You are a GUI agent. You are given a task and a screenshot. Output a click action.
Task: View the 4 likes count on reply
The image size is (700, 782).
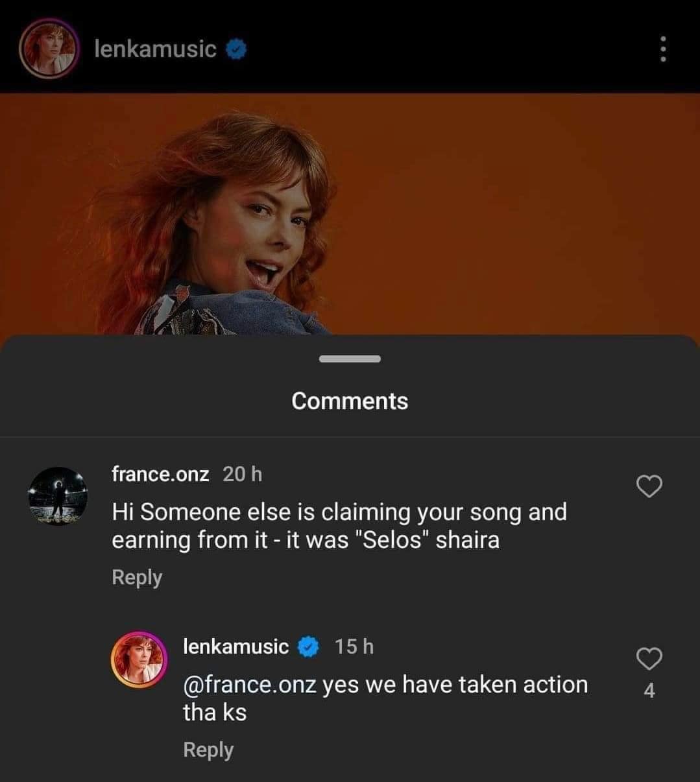pos(649,691)
